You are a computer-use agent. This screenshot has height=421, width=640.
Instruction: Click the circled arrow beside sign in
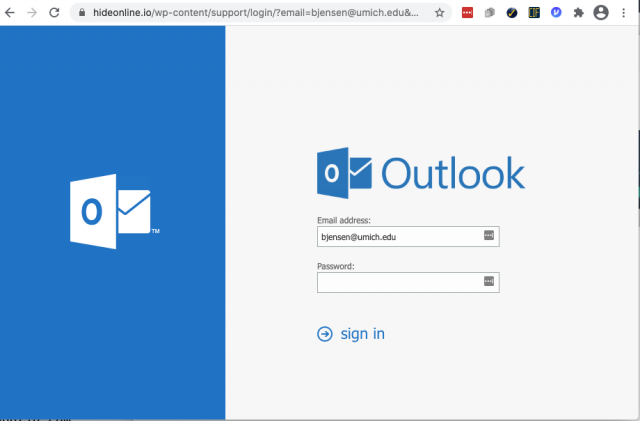(325, 334)
